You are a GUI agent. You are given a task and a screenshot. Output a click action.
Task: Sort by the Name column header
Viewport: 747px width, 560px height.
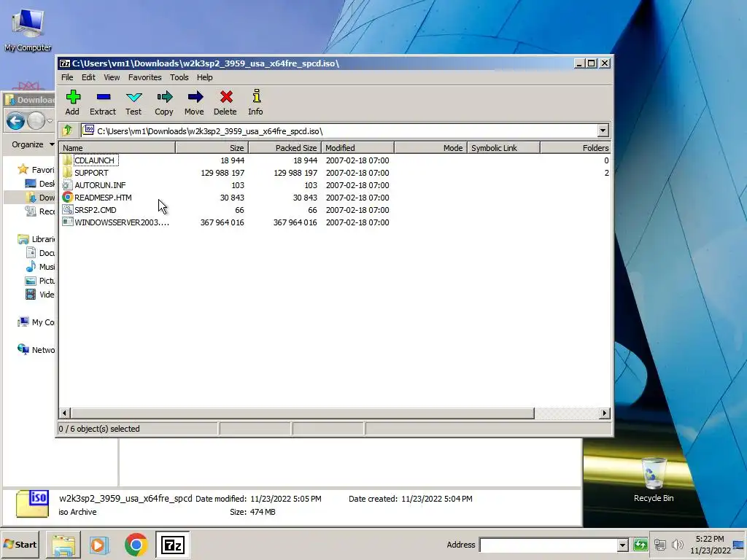[117, 147]
